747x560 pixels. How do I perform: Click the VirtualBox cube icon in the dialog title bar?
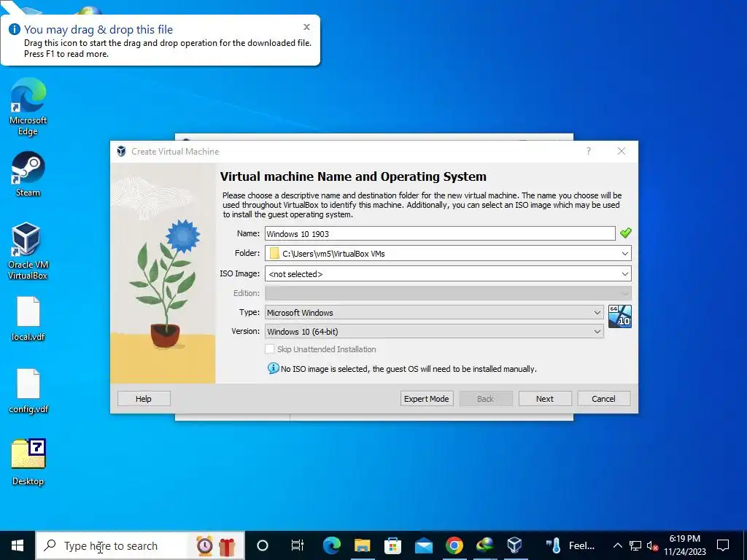coord(122,152)
